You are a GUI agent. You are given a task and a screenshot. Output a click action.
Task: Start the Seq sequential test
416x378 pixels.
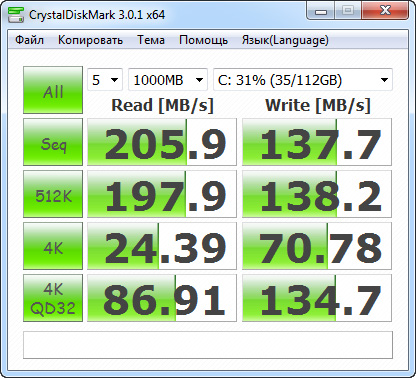point(53,142)
